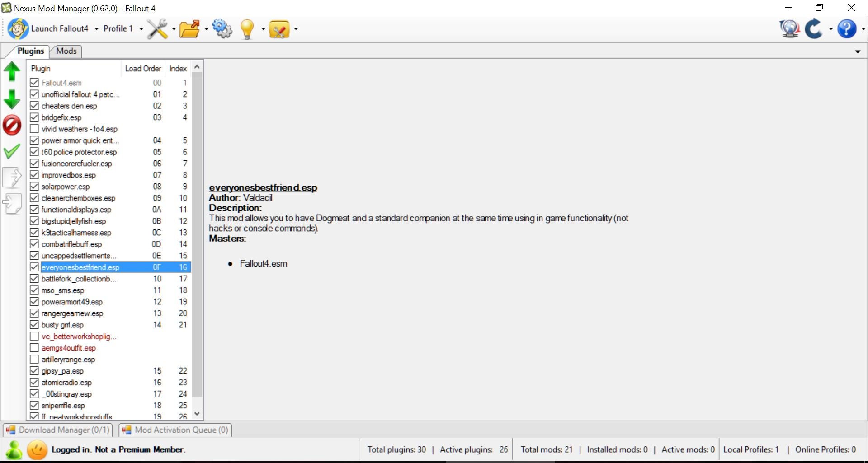
Task: Click the open folder icon in toolbar
Action: [189, 29]
